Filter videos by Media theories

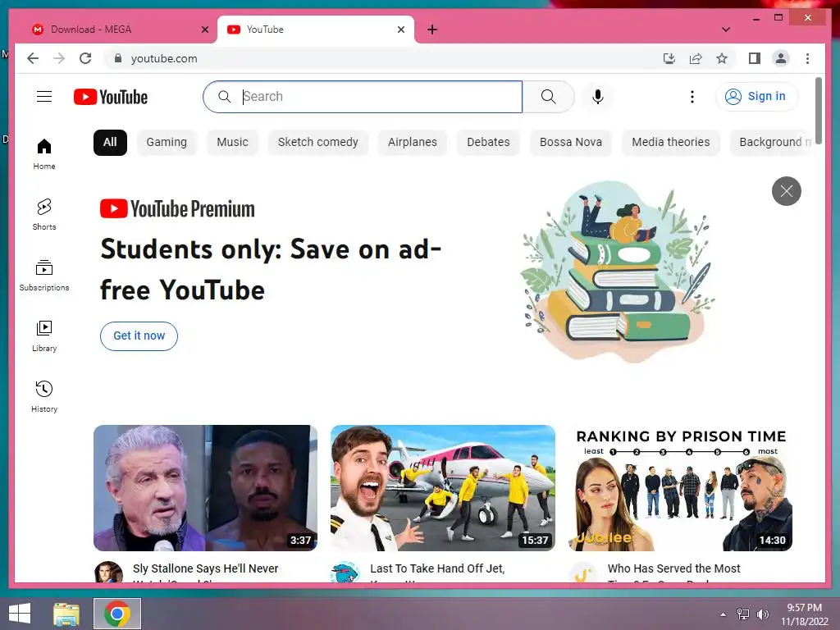tap(670, 142)
